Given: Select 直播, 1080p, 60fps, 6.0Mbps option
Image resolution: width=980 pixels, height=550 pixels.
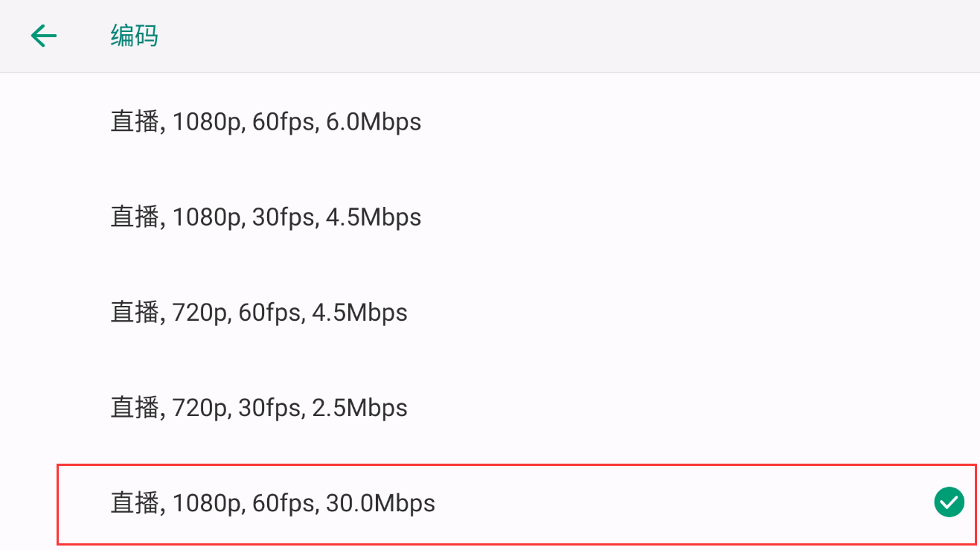Looking at the screenshot, I should (x=490, y=122).
